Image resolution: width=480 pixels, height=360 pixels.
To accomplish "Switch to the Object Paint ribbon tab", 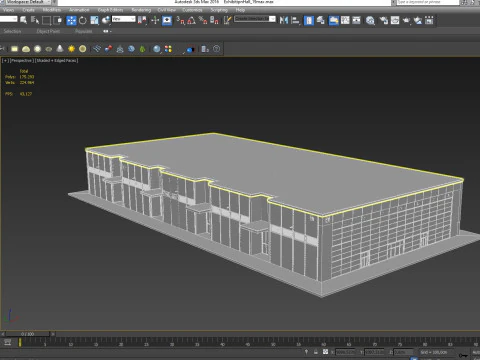I will [x=48, y=31].
